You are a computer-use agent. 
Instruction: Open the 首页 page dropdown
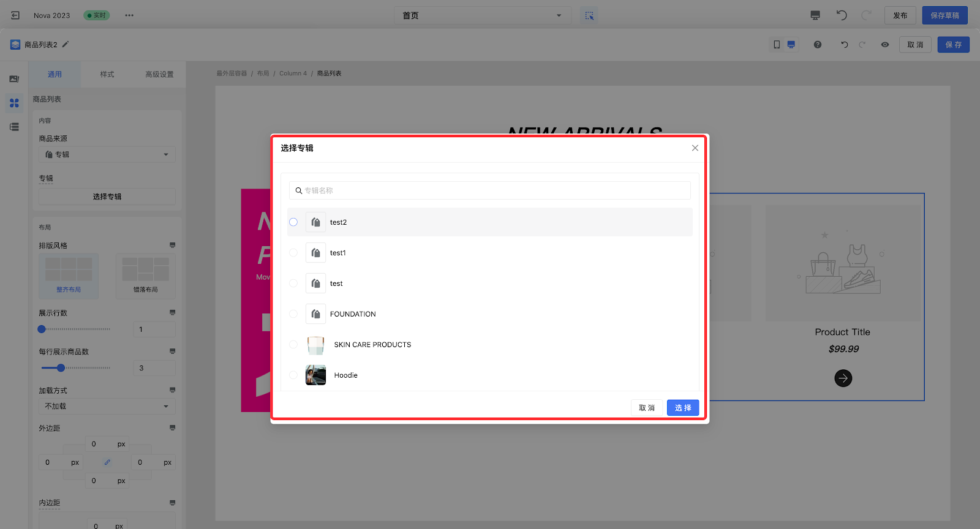(482, 15)
